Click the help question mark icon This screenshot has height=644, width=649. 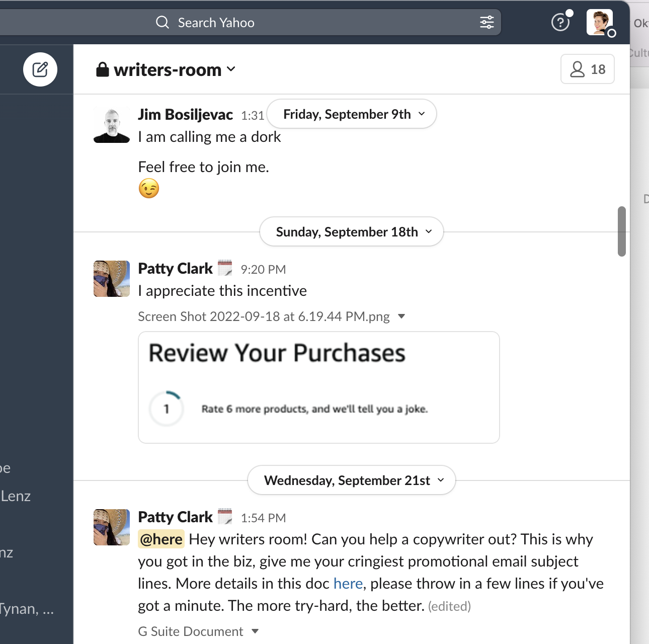coord(560,22)
